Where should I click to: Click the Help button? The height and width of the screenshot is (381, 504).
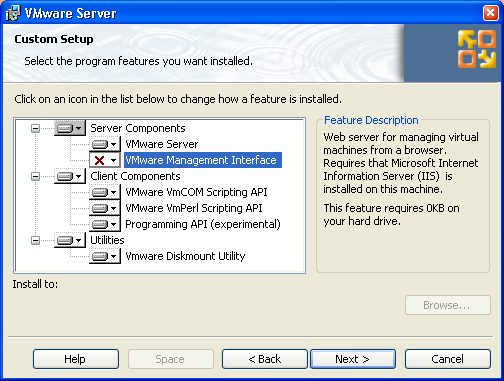pyautogui.click(x=76, y=359)
